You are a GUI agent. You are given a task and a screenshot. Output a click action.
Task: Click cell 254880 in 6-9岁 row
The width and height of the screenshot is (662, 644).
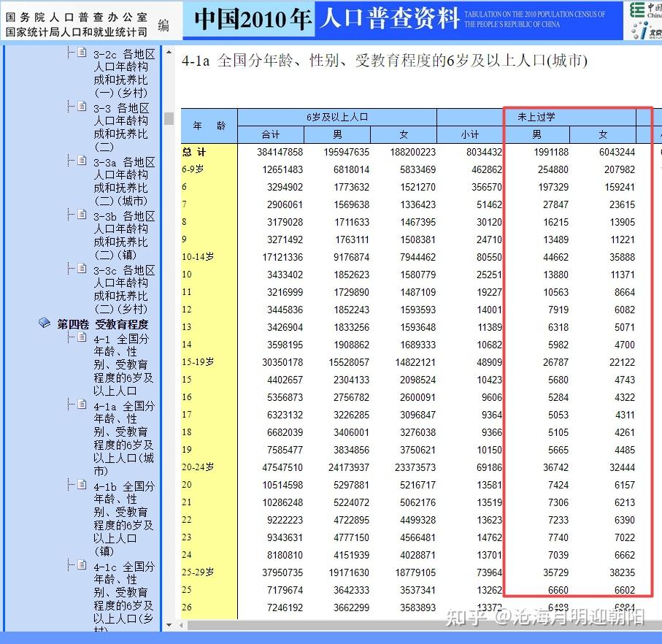click(x=553, y=170)
